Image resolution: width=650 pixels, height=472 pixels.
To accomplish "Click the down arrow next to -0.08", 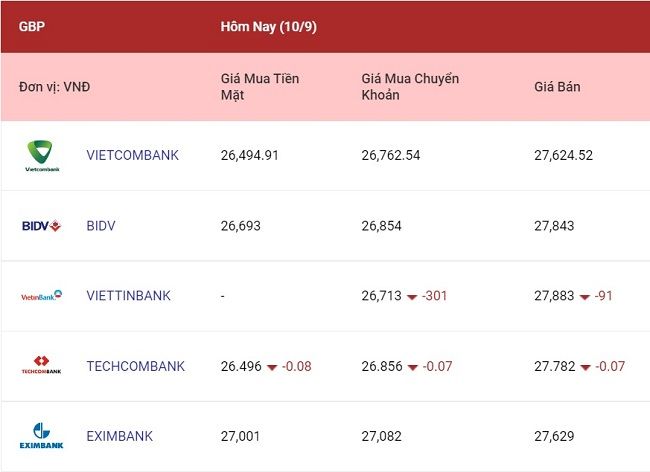I will click(x=272, y=368).
